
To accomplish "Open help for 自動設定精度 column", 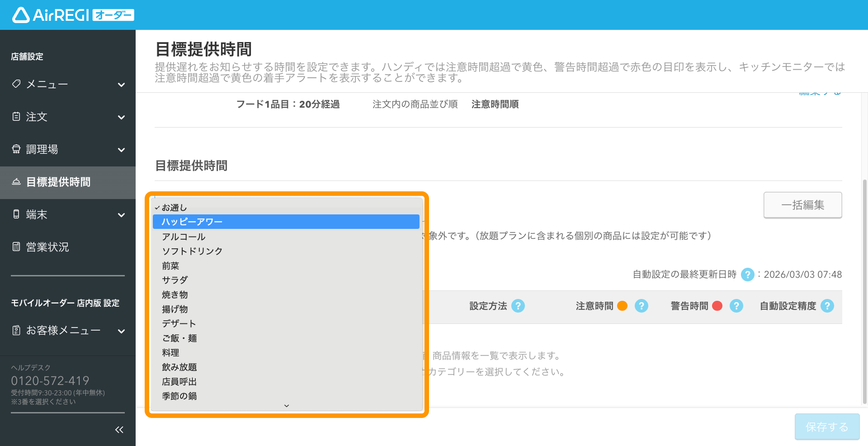I will (827, 306).
